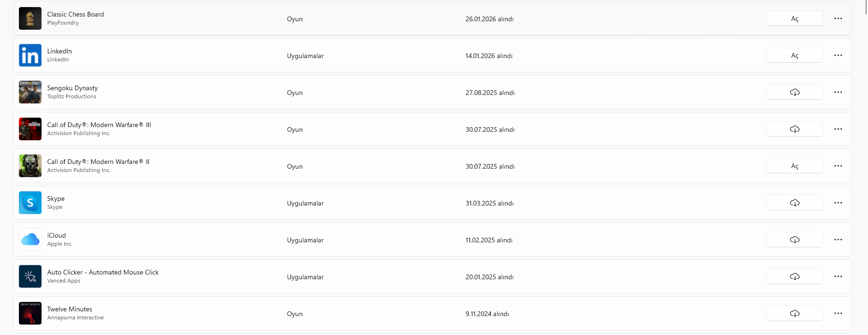Click the Modern Warfare II game thumbnail
868x335 pixels.
(x=30, y=166)
